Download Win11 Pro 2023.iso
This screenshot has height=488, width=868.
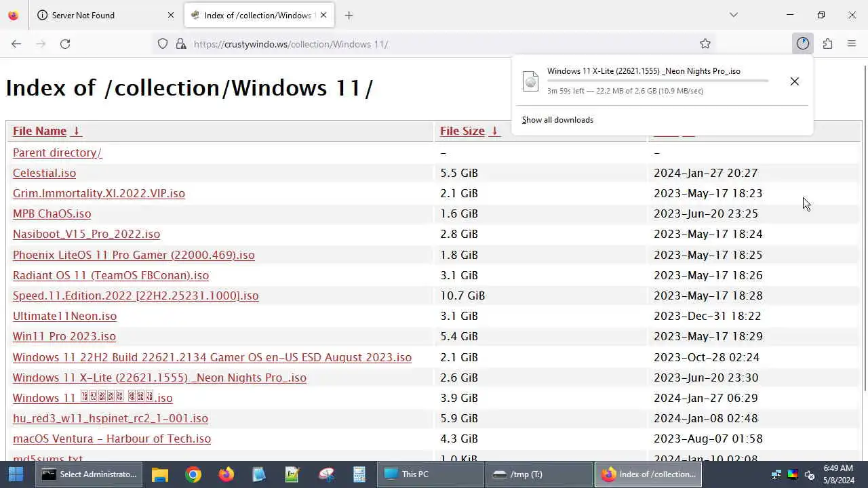(64, 336)
